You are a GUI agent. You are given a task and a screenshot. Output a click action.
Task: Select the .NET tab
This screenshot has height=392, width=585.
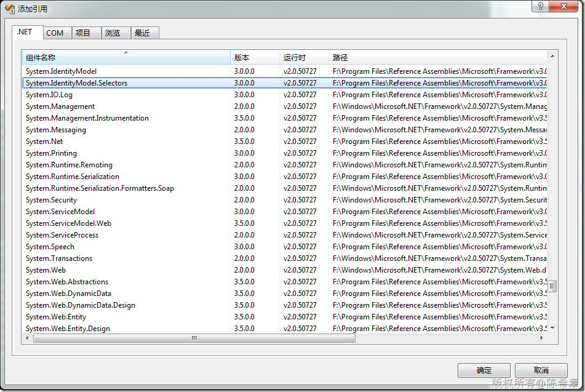pyautogui.click(x=27, y=32)
